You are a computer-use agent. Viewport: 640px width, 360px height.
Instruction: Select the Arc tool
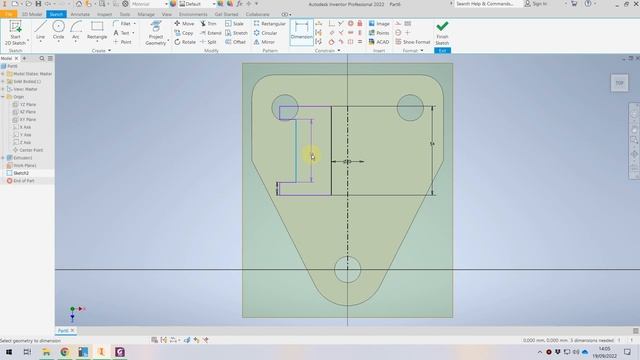coord(76,31)
